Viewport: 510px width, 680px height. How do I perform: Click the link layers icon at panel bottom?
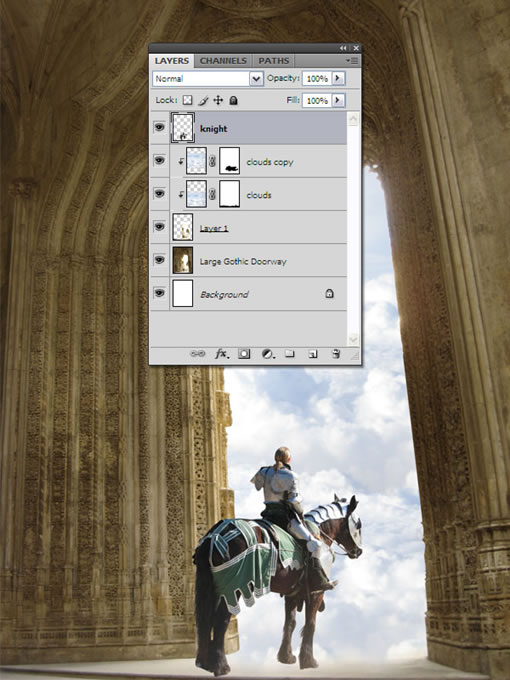pyautogui.click(x=198, y=354)
